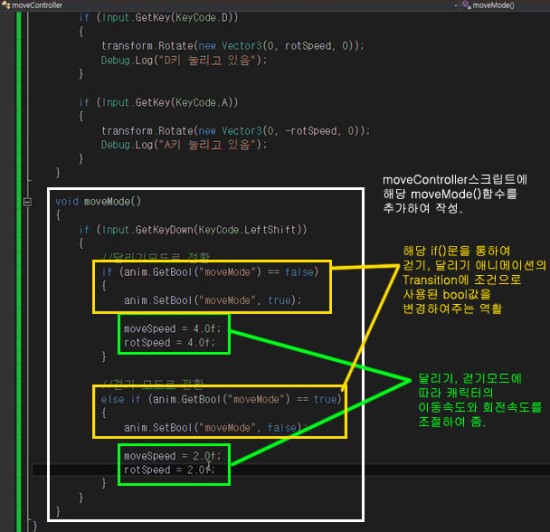Click 'if (anim.GetBool("moveMode") == false)' line
Viewport: 550px width, 532px height.
click(x=210, y=272)
